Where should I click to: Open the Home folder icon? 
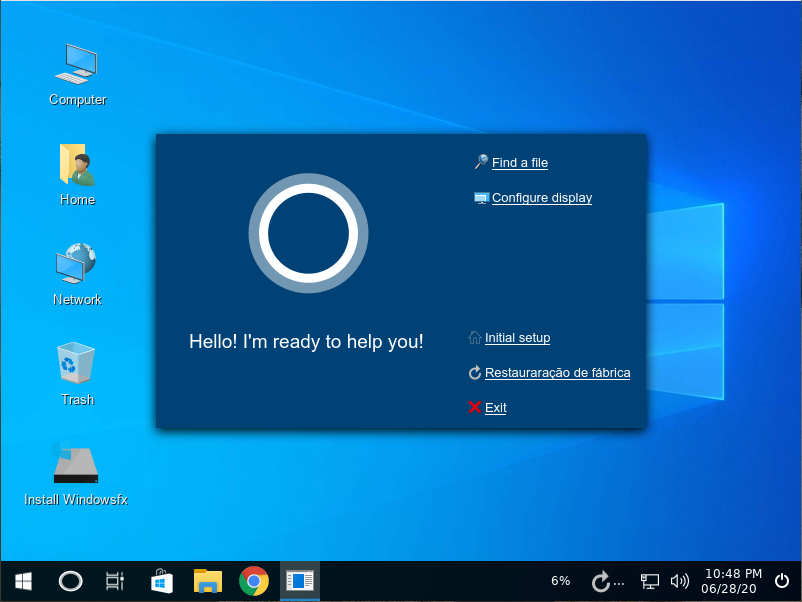coord(77,174)
